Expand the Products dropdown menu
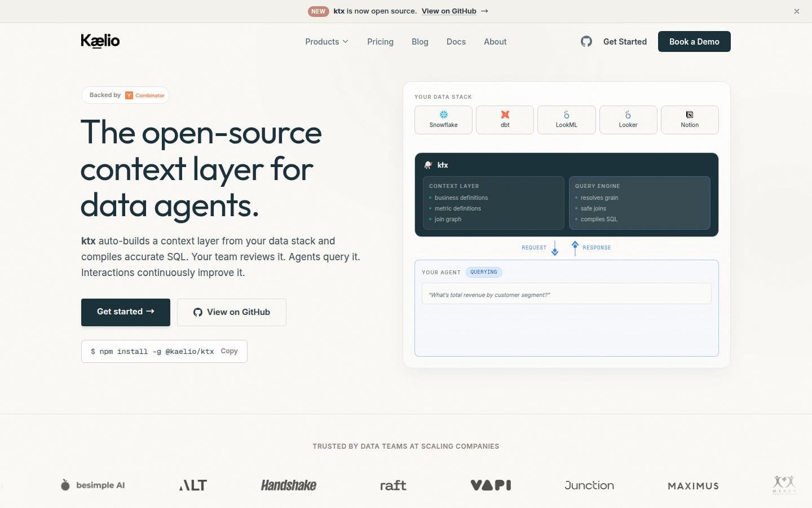 coord(326,42)
